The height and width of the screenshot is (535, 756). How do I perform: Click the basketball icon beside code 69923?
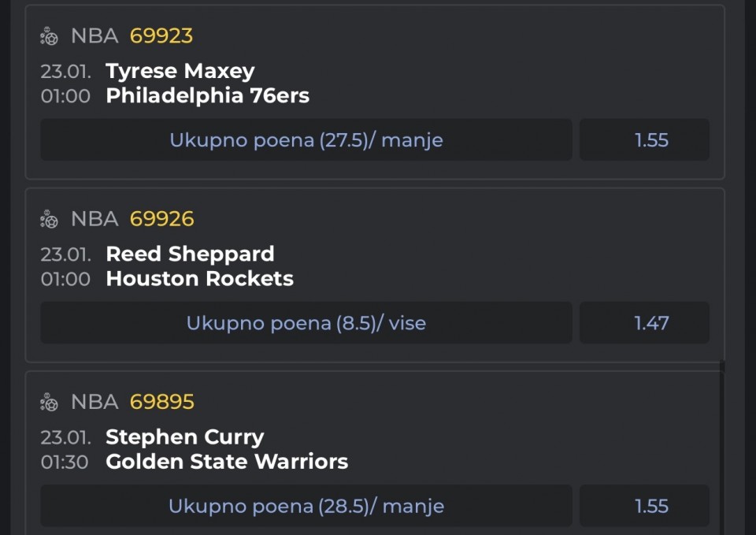tap(50, 36)
